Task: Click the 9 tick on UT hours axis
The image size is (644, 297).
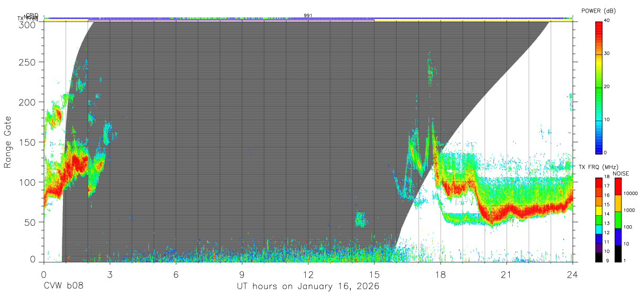Action: click(x=242, y=274)
